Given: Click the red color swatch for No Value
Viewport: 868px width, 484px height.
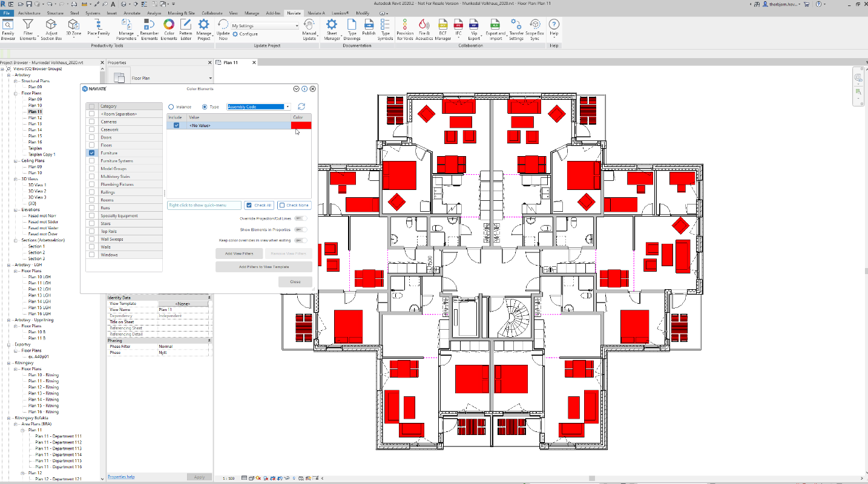Looking at the screenshot, I should point(301,125).
